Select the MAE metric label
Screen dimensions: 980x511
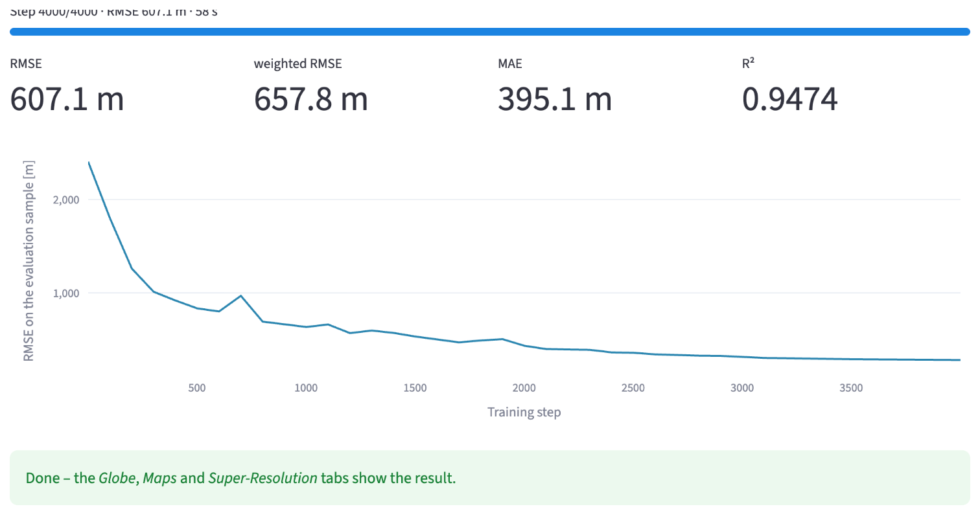point(510,63)
